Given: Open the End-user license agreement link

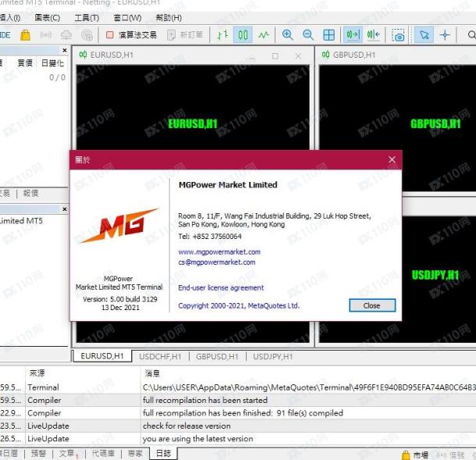Looking at the screenshot, I should click(221, 287).
